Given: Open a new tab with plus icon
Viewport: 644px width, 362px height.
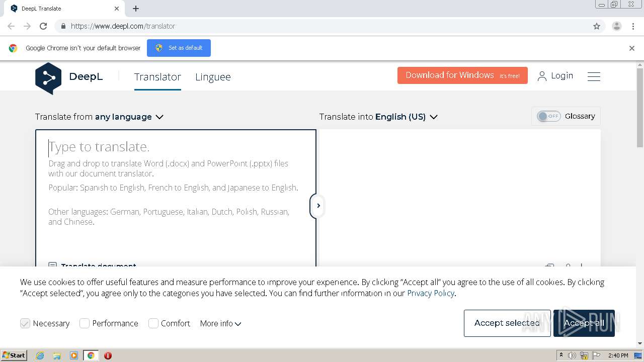Looking at the screenshot, I should [x=136, y=9].
